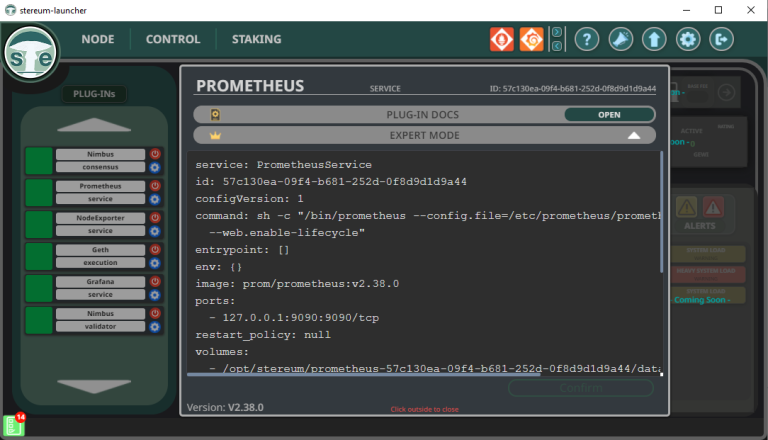Log out with the exit icon

[721, 39]
